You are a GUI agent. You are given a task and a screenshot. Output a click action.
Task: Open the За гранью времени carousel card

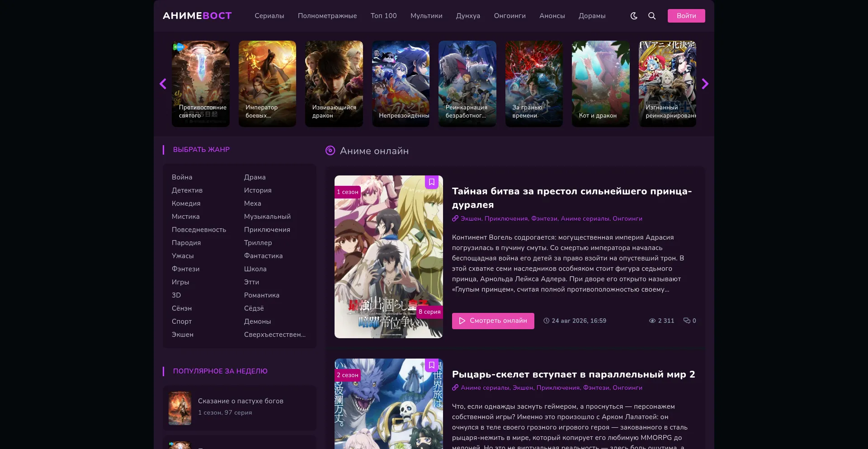(x=534, y=84)
